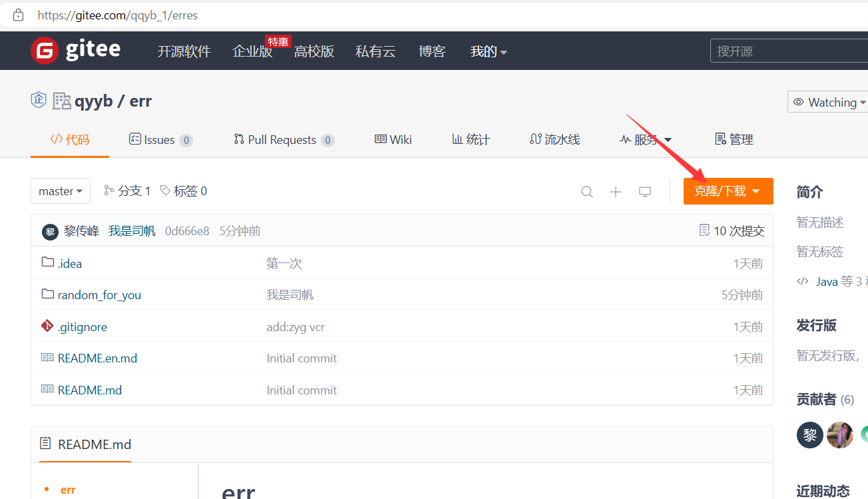Expand the 服务 dropdown tab

point(646,139)
